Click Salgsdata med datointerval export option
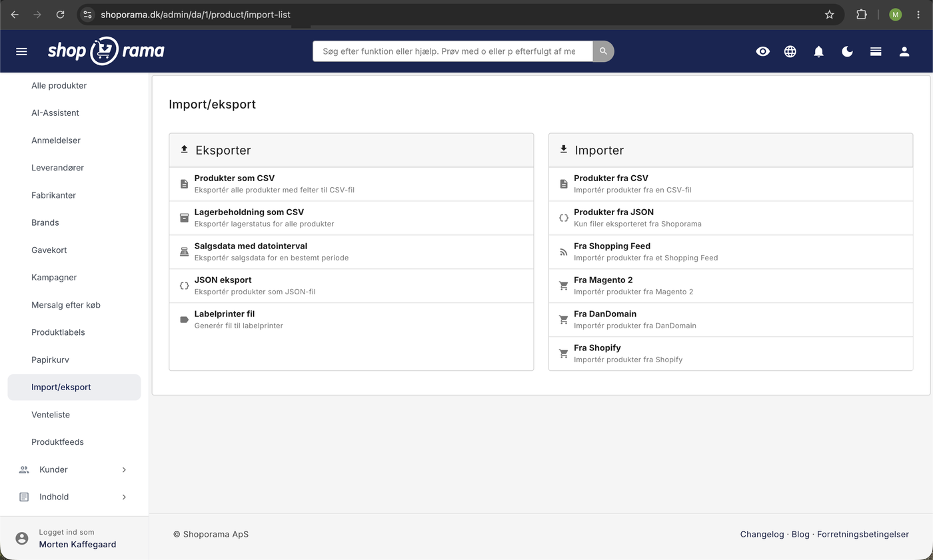933x560 pixels. (351, 252)
